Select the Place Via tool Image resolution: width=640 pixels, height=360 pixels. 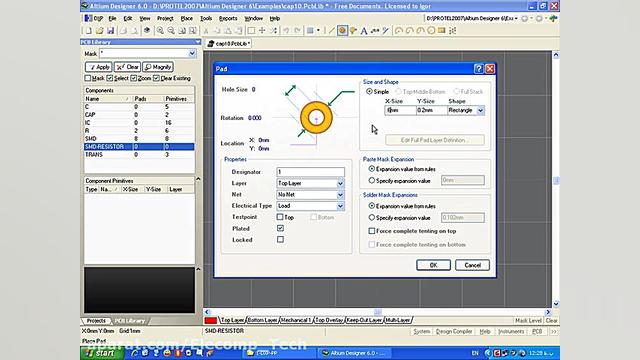pos(353,31)
